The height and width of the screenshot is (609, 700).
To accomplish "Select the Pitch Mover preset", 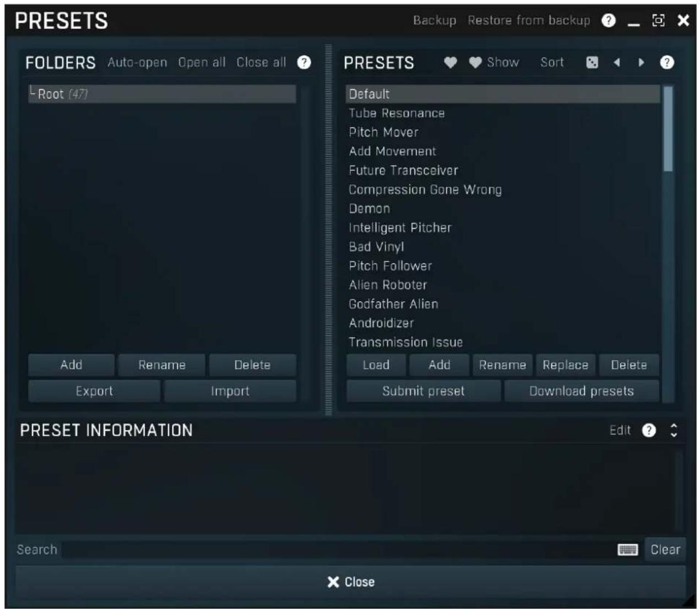I will click(x=503, y=132).
